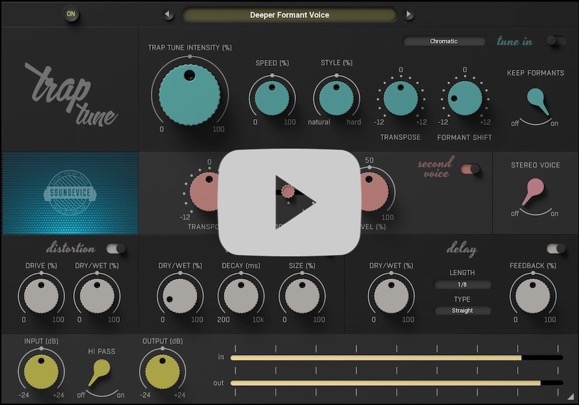
Task: Open the Chromatic scale dropdown
Action: [x=444, y=41]
